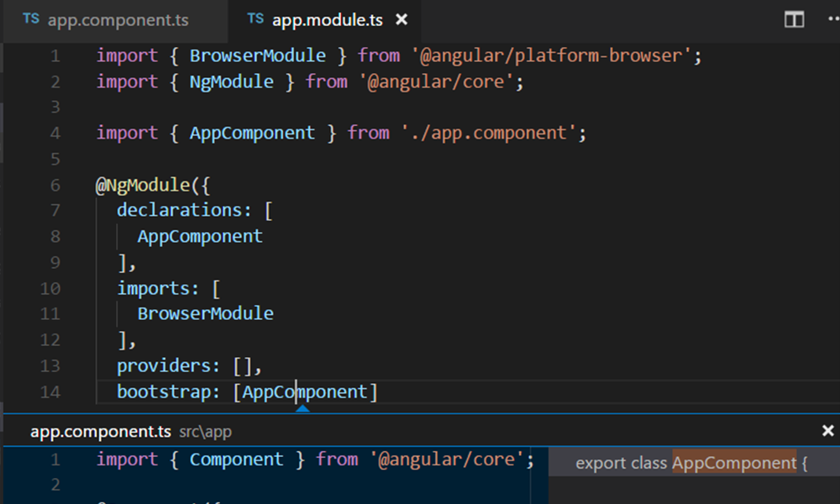The width and height of the screenshot is (840, 504).
Task: Click line number 7 beside declarations
Action: click(x=54, y=210)
